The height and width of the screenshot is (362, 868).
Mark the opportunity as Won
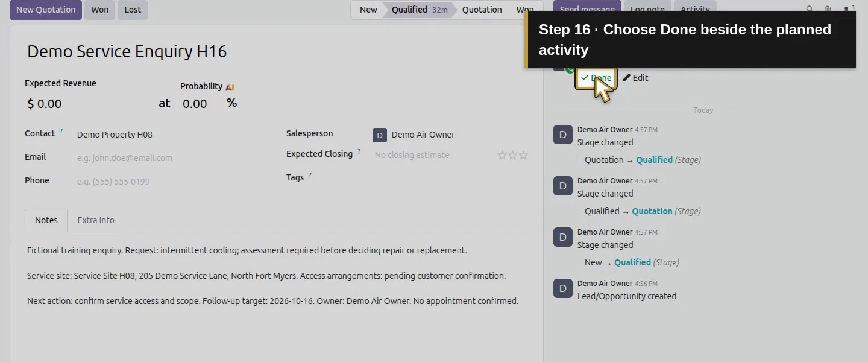click(100, 10)
